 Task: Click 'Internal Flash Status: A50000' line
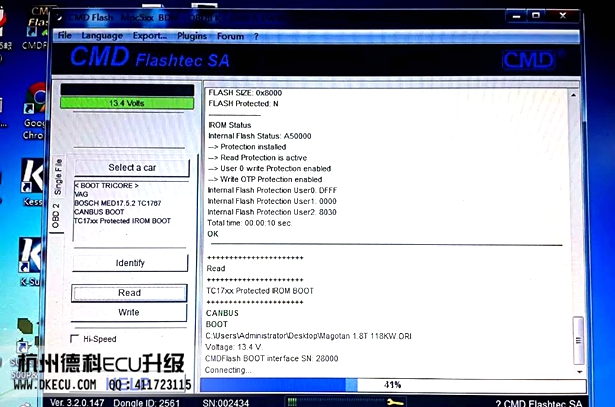coord(260,136)
